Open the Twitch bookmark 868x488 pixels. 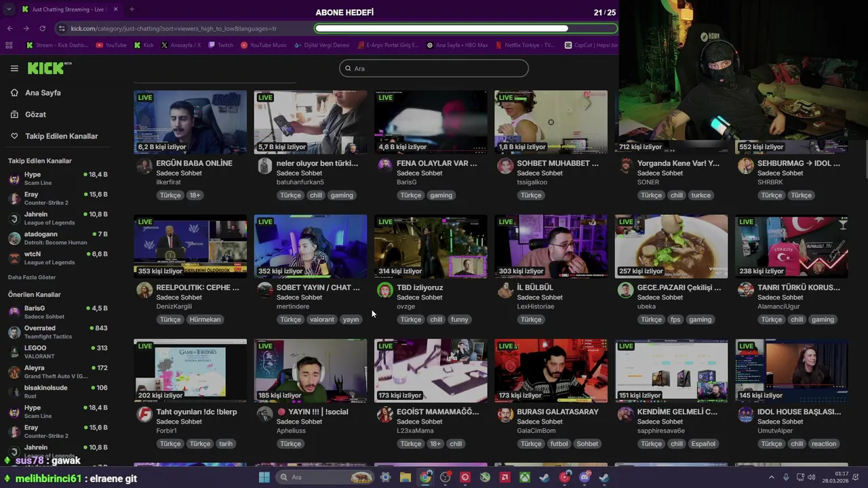(x=220, y=45)
